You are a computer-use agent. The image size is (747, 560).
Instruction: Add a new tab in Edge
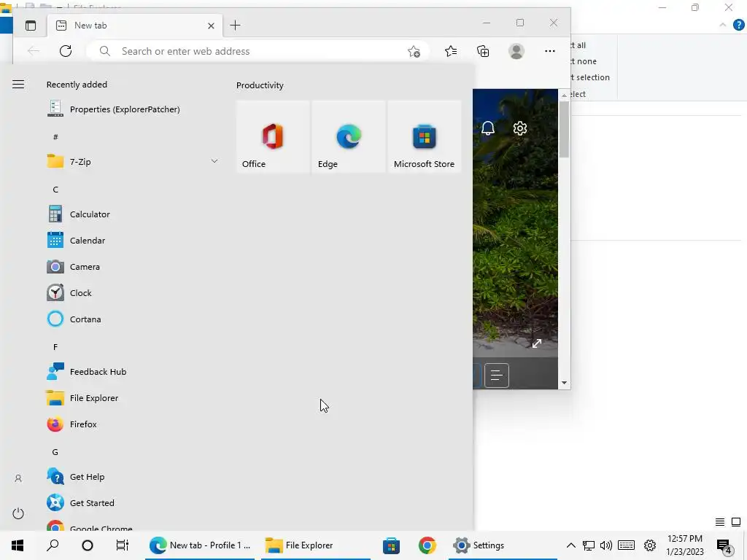coord(236,26)
